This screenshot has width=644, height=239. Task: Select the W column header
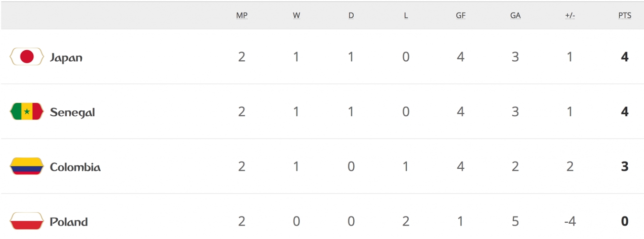tap(296, 15)
